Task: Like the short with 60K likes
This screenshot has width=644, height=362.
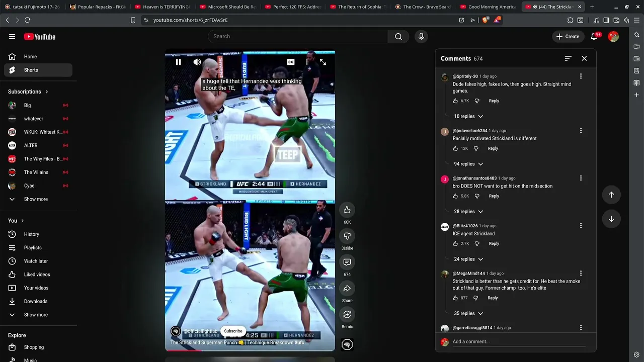Action: click(347, 210)
